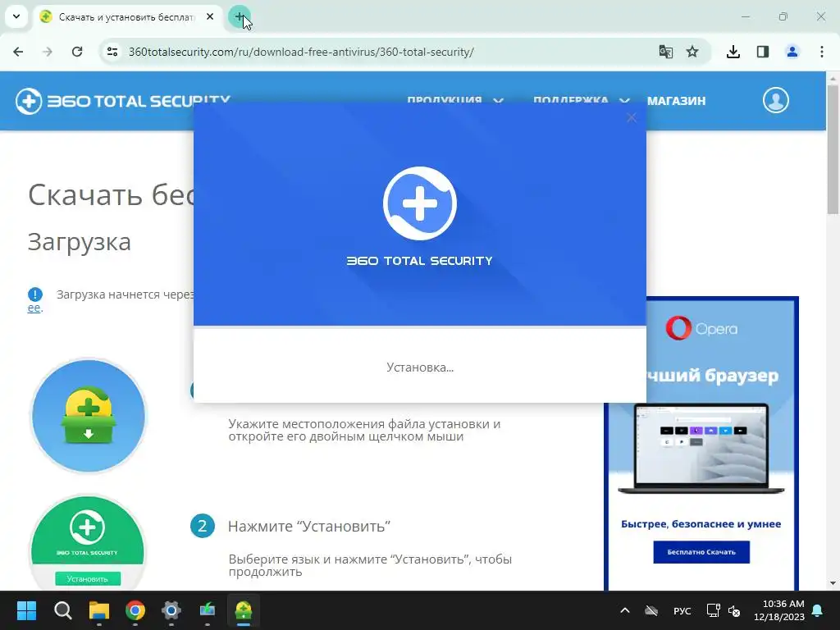This screenshot has height=630, width=840.
Task: Click the Нажмите "Установить" heading
Action: [309, 526]
